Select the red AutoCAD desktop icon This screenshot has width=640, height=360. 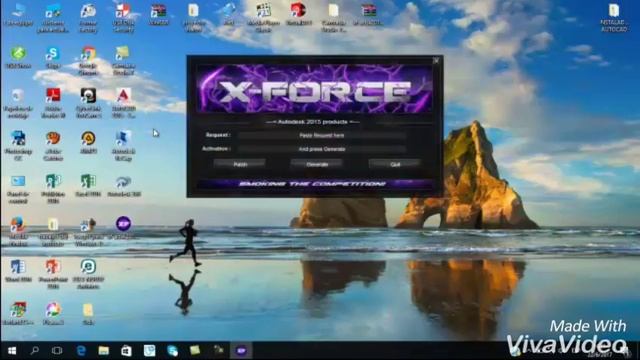123,103
